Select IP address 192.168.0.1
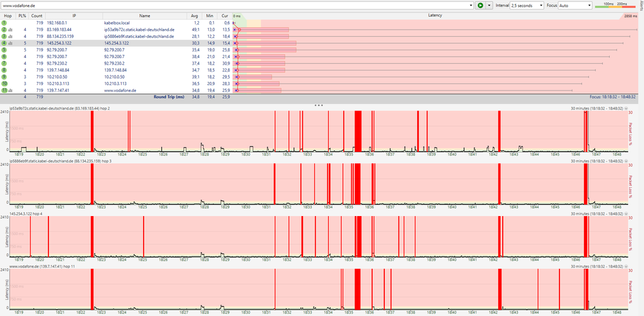The width and height of the screenshot is (644, 316). tap(57, 23)
